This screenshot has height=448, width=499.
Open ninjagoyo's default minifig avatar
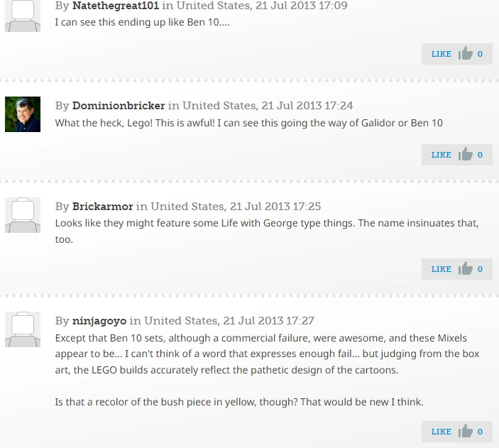23,329
